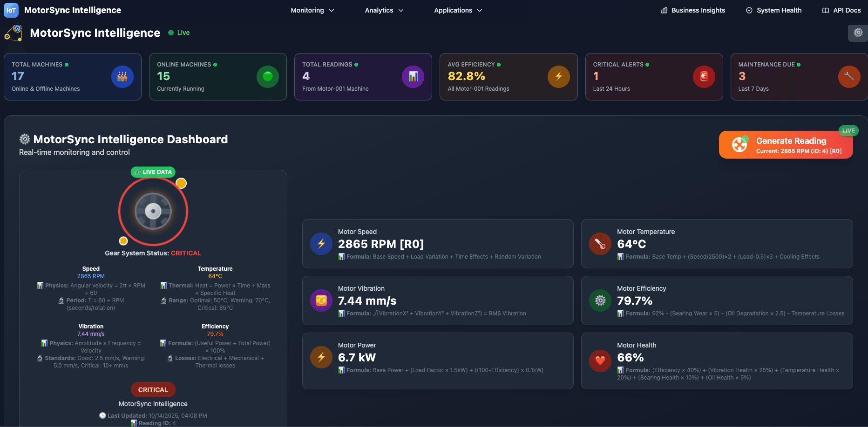Viewport: 868px width, 427px height.
Task: Open Business Insights from the navbar
Action: pyautogui.click(x=692, y=10)
